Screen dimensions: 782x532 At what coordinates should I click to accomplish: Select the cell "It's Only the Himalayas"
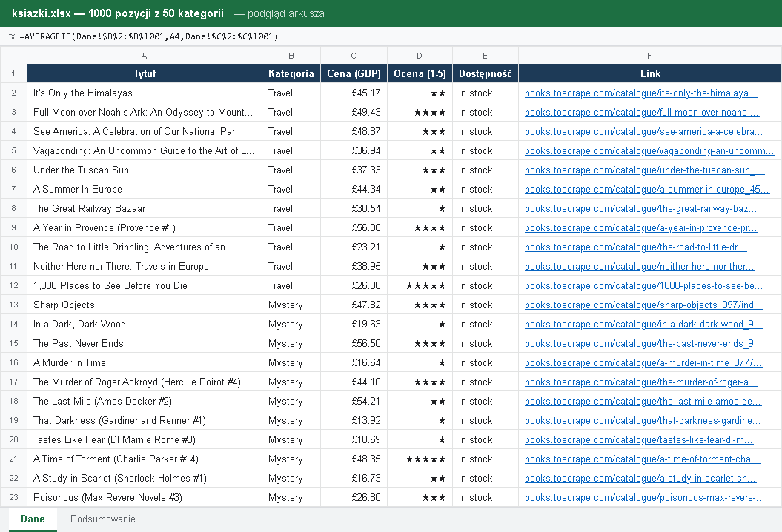click(x=145, y=93)
